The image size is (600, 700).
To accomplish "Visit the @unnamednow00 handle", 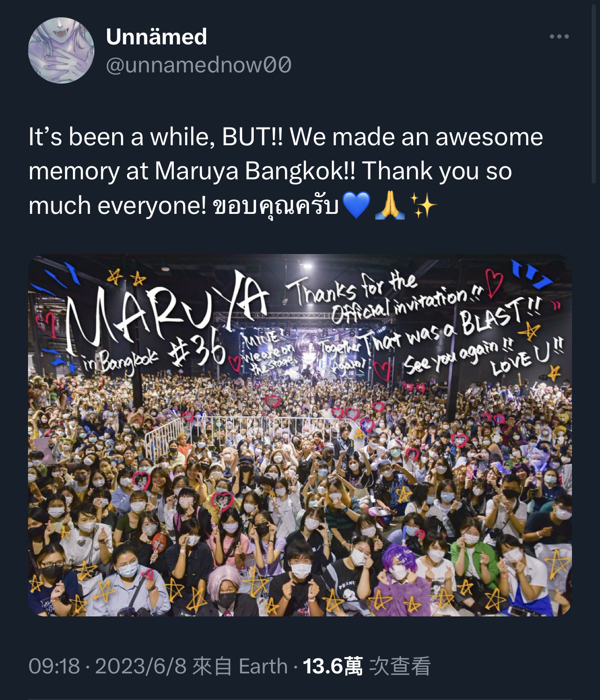I will pyautogui.click(x=199, y=65).
